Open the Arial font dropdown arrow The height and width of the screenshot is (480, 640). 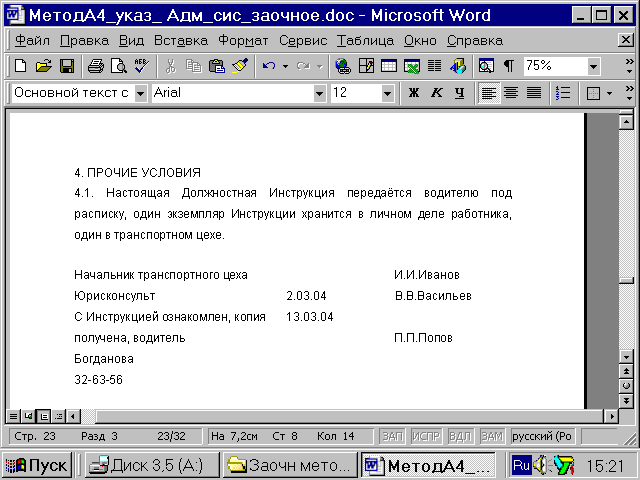click(x=320, y=93)
